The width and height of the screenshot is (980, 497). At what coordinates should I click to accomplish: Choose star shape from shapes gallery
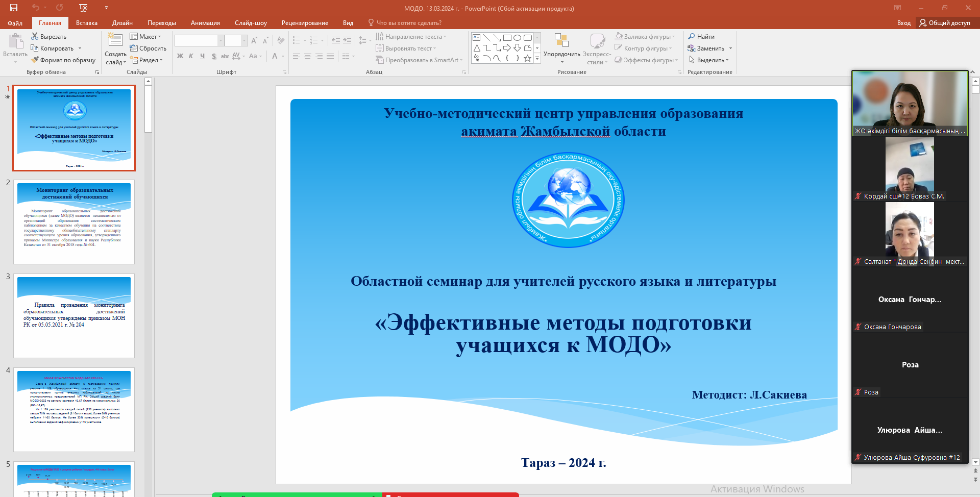point(527,58)
